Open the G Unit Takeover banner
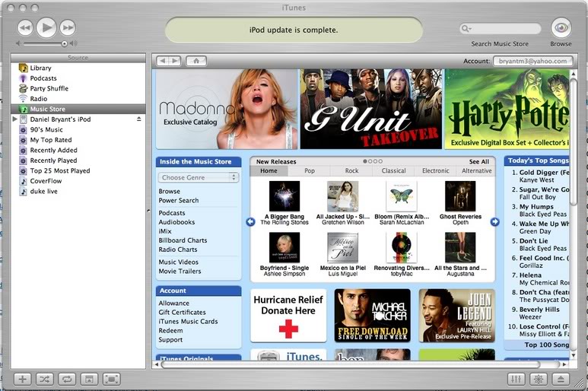 (371, 109)
